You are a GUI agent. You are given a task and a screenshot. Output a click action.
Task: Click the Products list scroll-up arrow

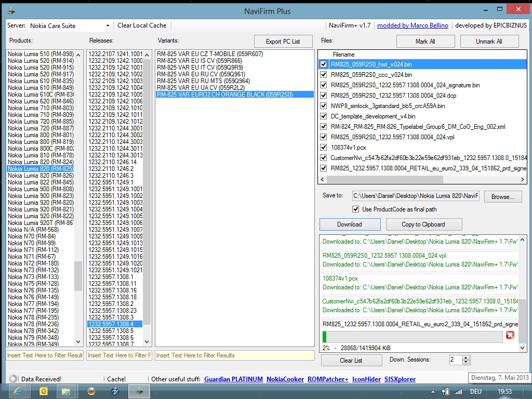click(78, 55)
